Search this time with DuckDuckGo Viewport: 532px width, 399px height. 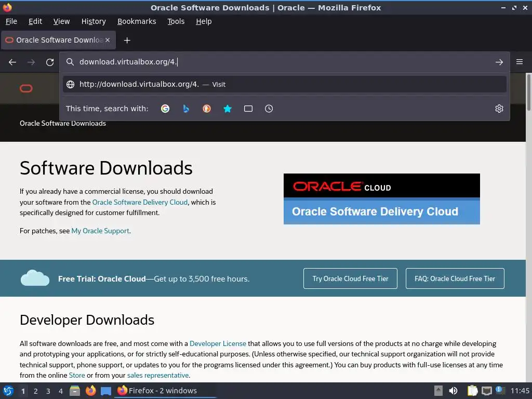[x=207, y=109]
